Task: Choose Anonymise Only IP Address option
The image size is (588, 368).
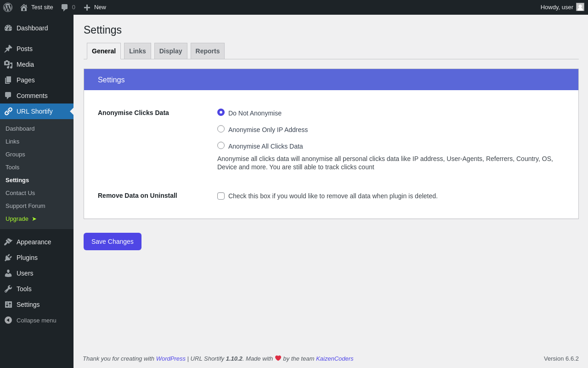Action: [x=221, y=129]
